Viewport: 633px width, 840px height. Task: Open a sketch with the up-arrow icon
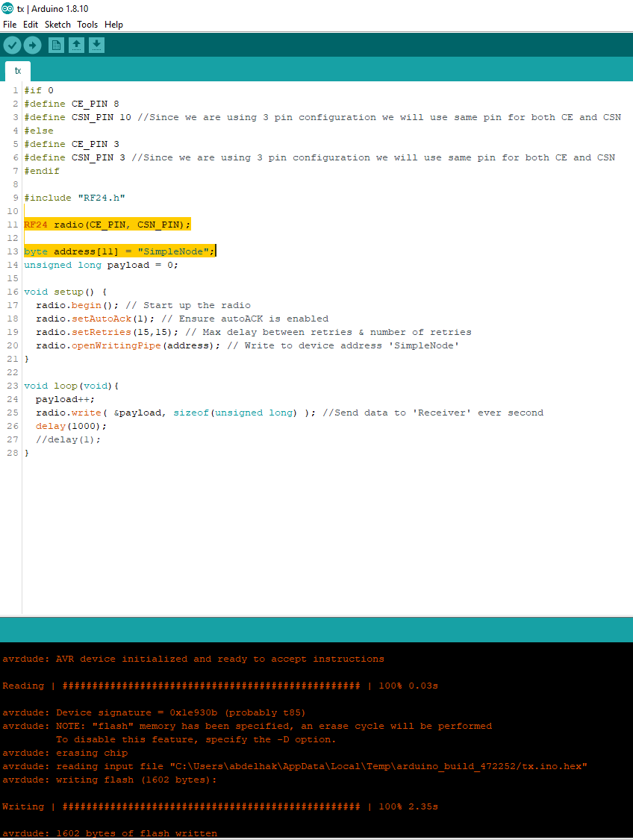77,45
